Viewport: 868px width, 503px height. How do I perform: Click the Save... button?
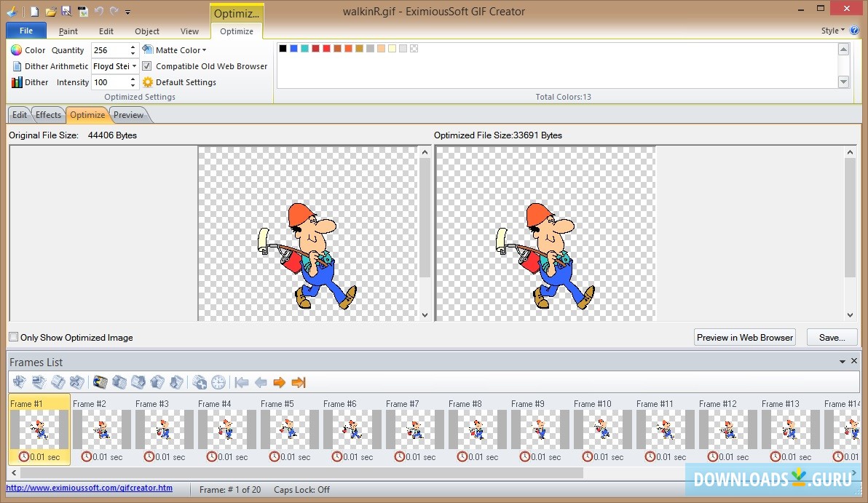point(832,337)
